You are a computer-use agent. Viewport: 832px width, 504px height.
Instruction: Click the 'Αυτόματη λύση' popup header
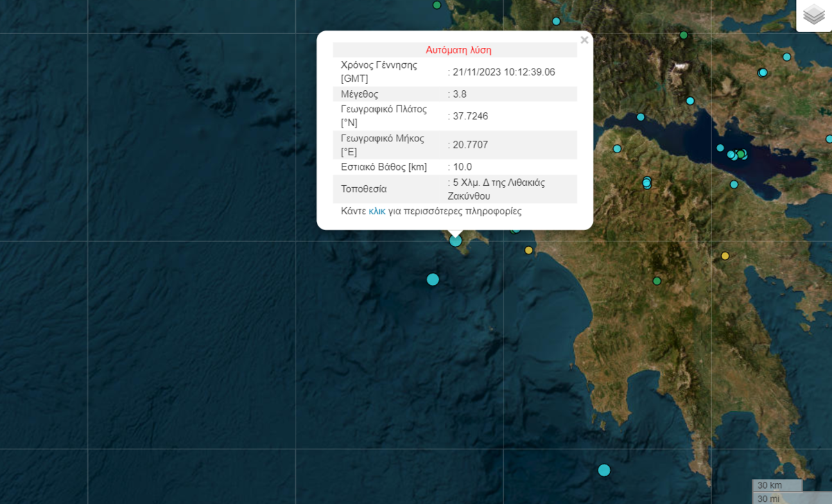tap(458, 50)
